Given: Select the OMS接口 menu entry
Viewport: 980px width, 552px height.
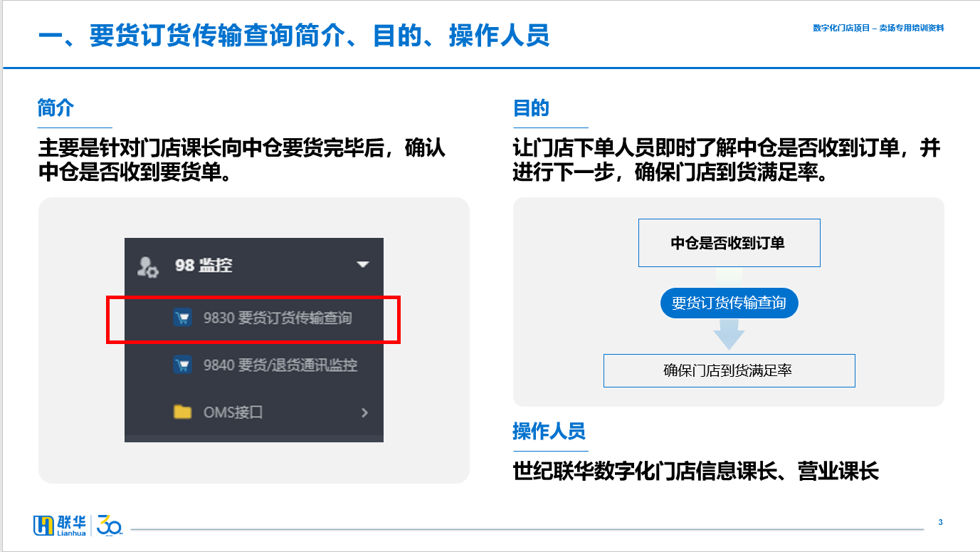Looking at the screenshot, I should [254, 412].
